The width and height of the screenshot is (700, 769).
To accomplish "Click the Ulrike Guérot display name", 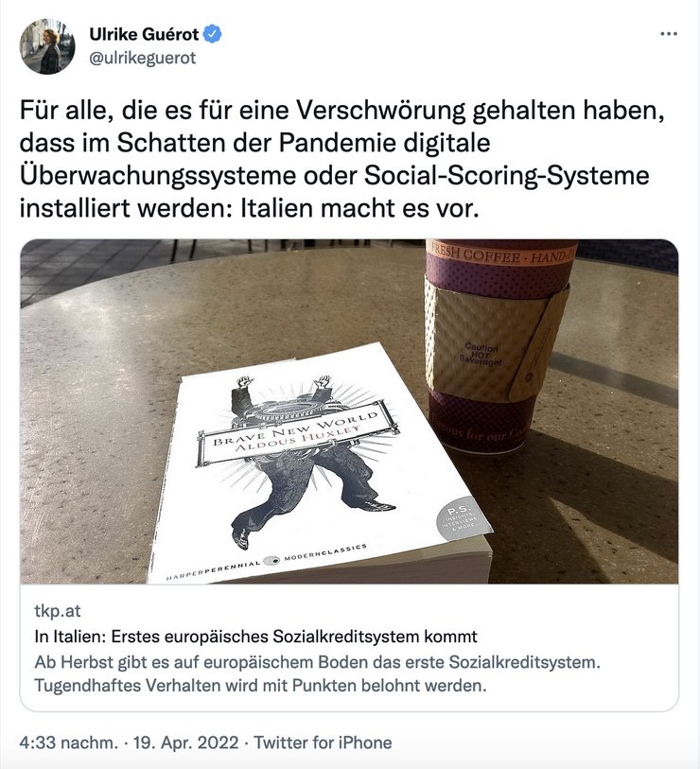I will 144,34.
